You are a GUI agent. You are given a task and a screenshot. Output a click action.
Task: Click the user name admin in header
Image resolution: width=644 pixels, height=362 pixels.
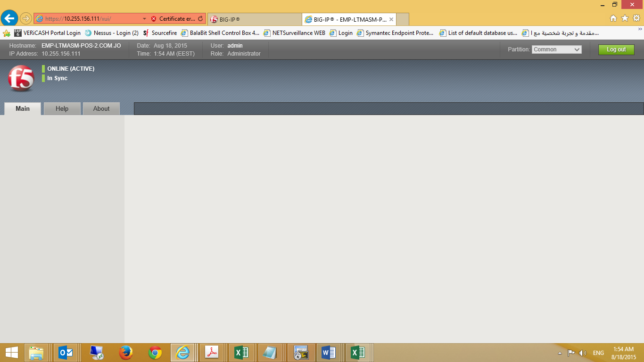(x=235, y=46)
